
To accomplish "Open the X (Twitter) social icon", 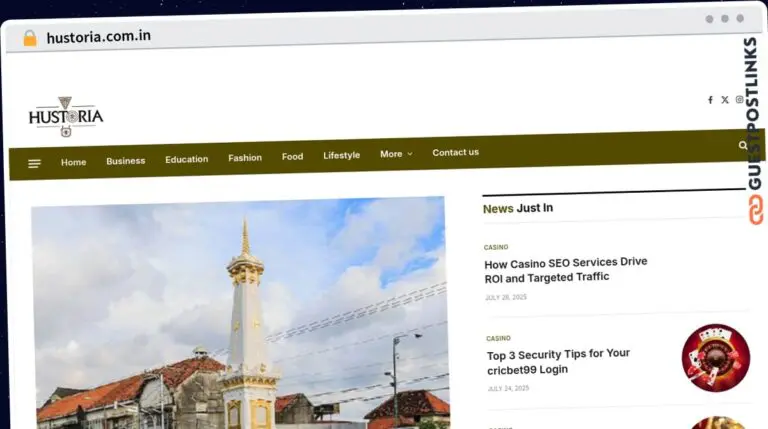I will point(725,100).
